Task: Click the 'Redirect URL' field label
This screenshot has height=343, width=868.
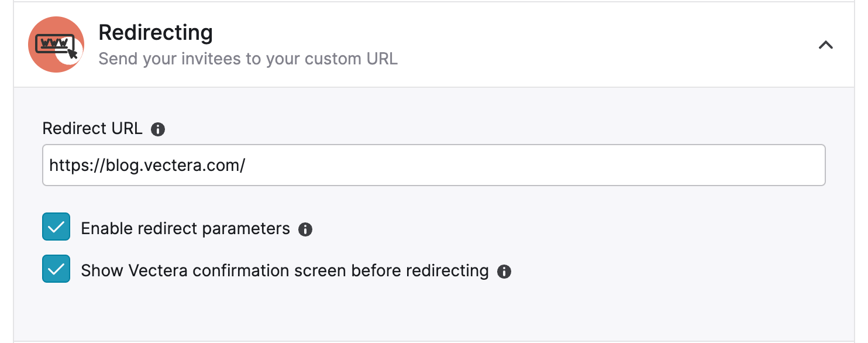Action: pyautogui.click(x=92, y=129)
